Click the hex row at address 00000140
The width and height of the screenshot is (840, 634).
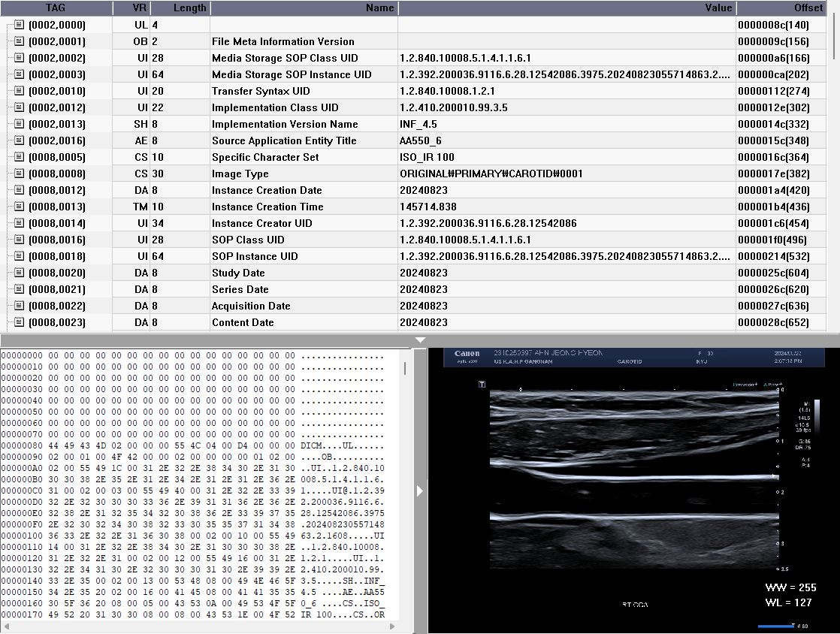(193, 581)
